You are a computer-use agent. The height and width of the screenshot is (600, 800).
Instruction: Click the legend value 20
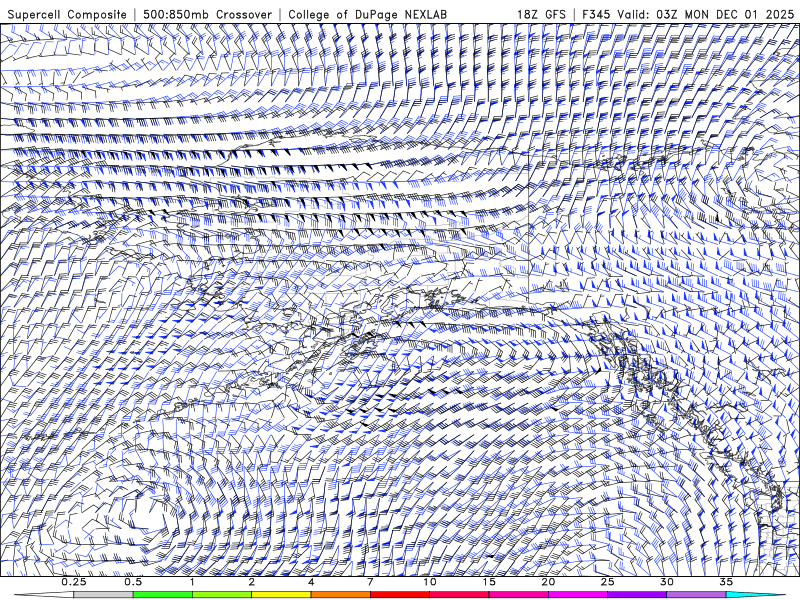[548, 582]
